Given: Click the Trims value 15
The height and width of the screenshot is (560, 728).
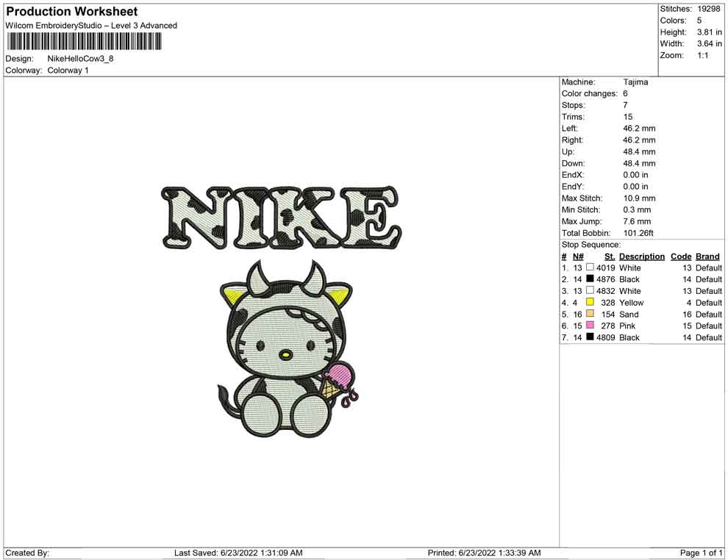Looking at the screenshot, I should (628, 117).
